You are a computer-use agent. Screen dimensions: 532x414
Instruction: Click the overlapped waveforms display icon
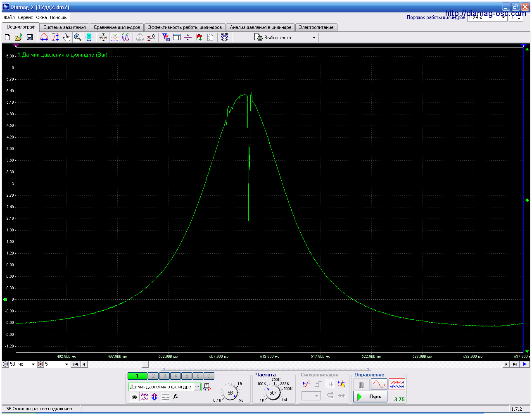tap(126, 38)
